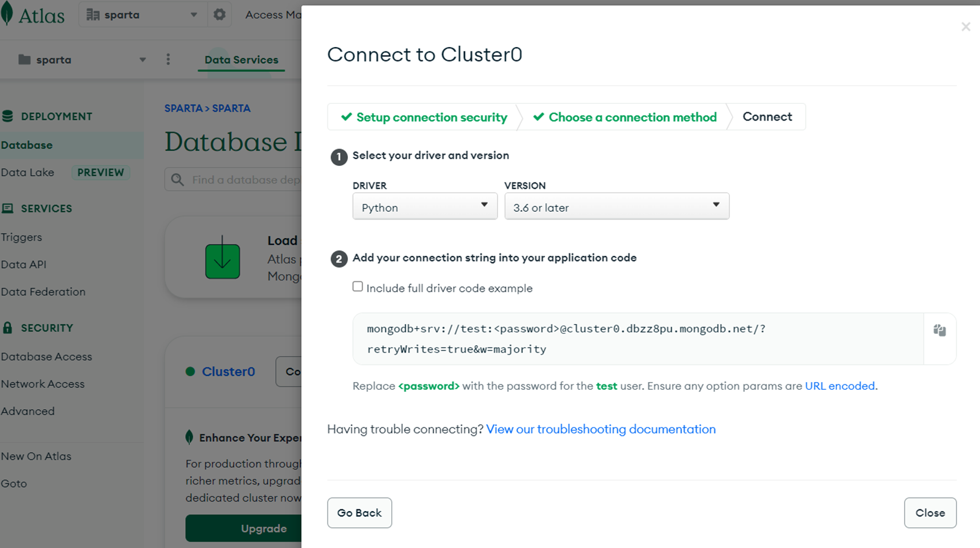Click the Select your driver and version heading

[431, 155]
